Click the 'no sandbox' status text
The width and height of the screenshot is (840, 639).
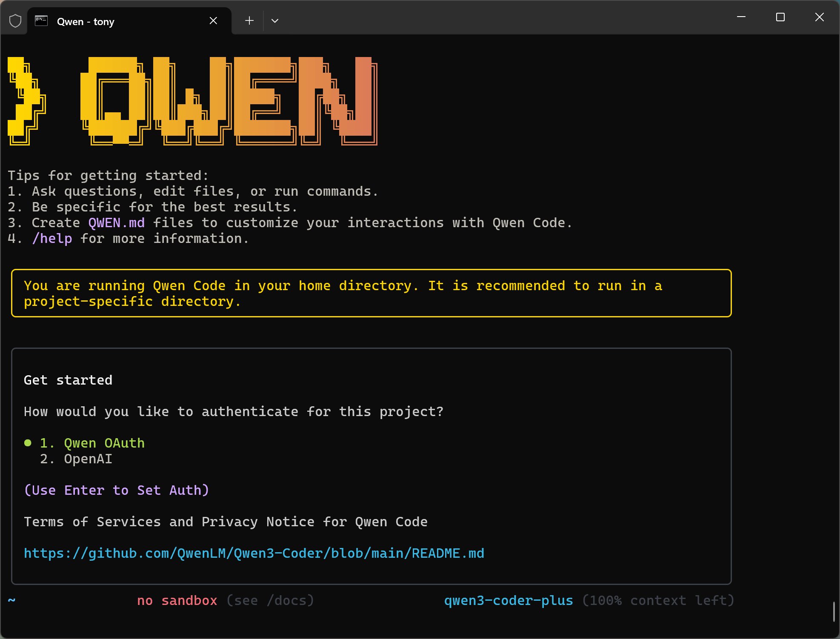coord(177,601)
